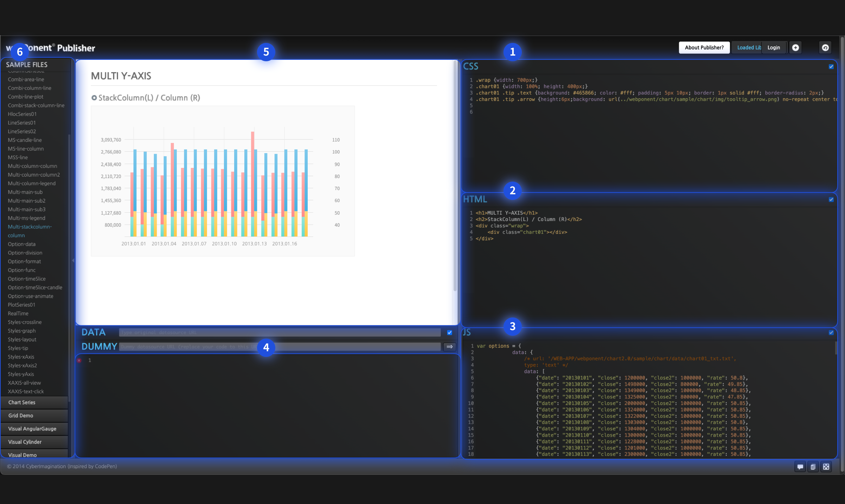Click the arrow button next to the DUMMY field
This screenshot has width=845, height=504.
449,347
